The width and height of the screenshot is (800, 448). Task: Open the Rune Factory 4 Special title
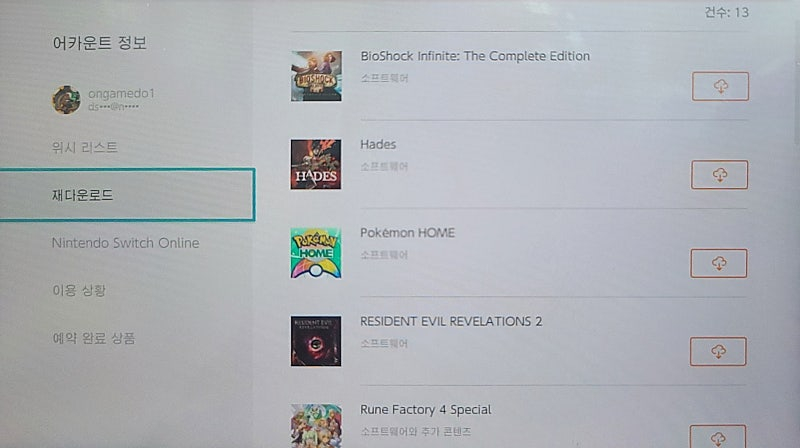pos(426,410)
